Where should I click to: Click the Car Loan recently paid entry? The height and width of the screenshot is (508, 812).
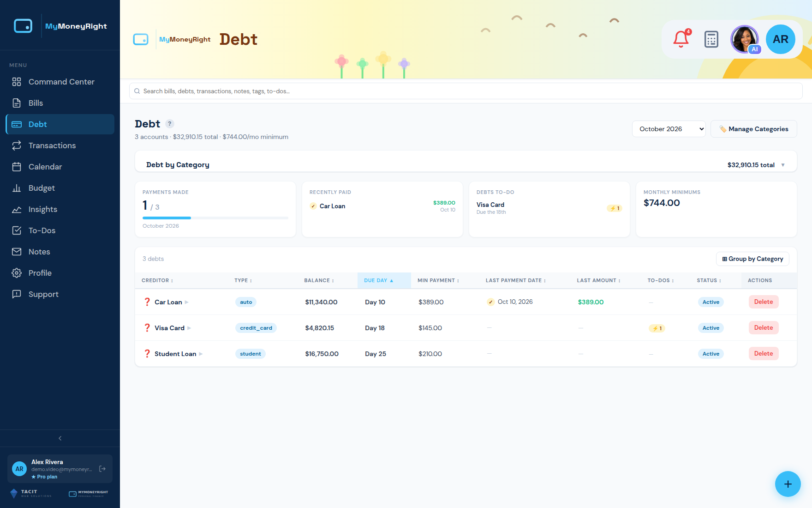[x=382, y=206]
